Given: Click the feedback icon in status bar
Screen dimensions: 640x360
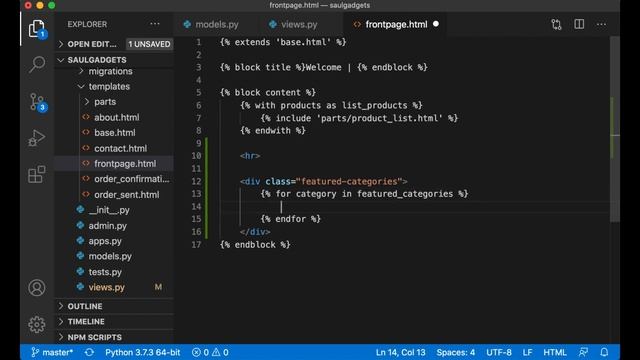Looking at the screenshot, I should (584, 352).
